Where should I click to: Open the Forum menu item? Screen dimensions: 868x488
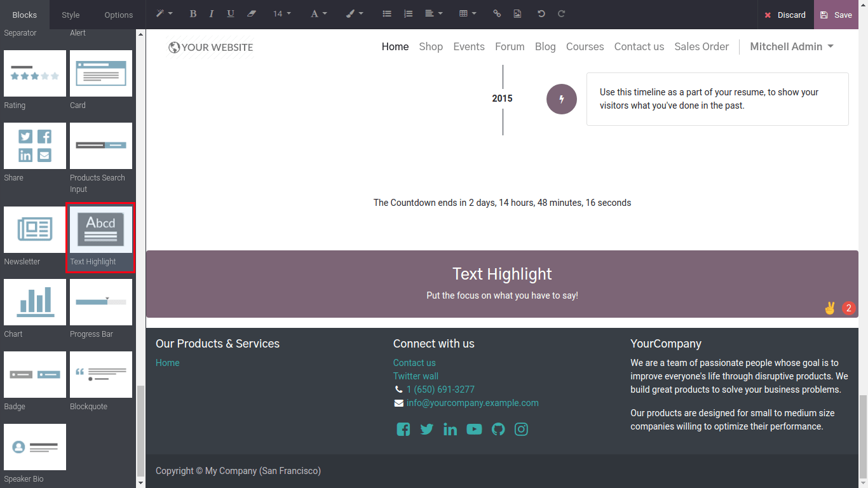point(510,46)
